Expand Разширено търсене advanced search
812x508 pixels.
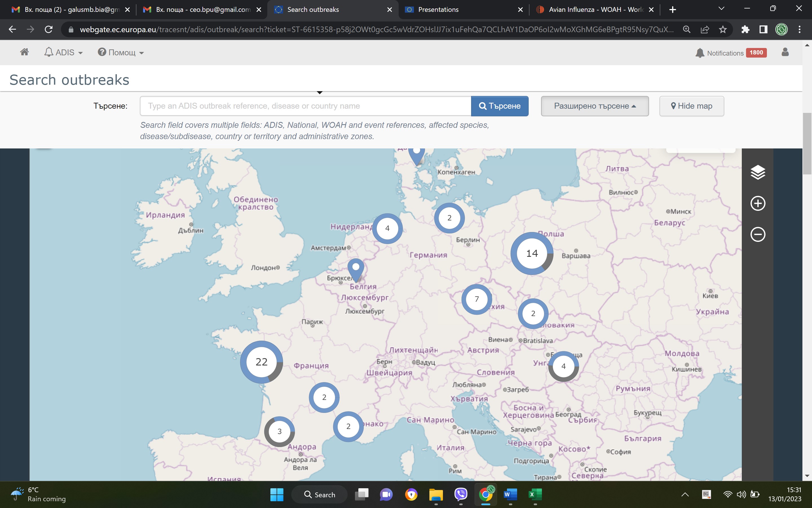(595, 106)
